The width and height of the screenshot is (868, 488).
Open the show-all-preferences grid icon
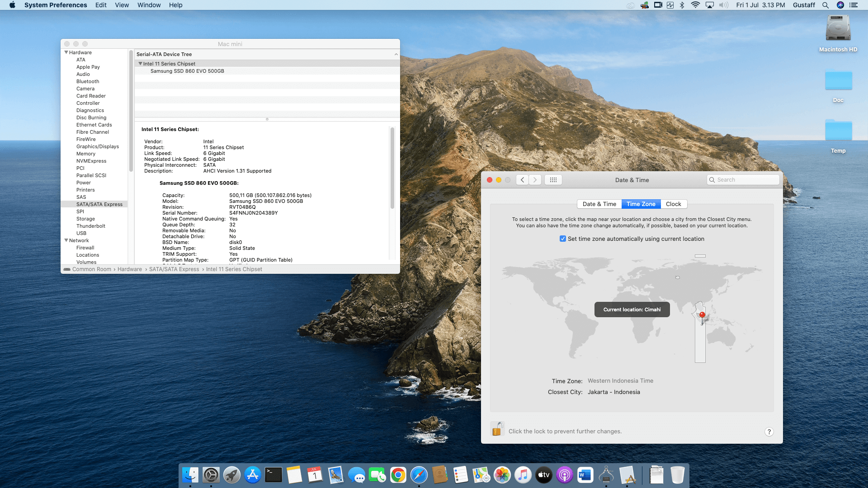click(553, 179)
